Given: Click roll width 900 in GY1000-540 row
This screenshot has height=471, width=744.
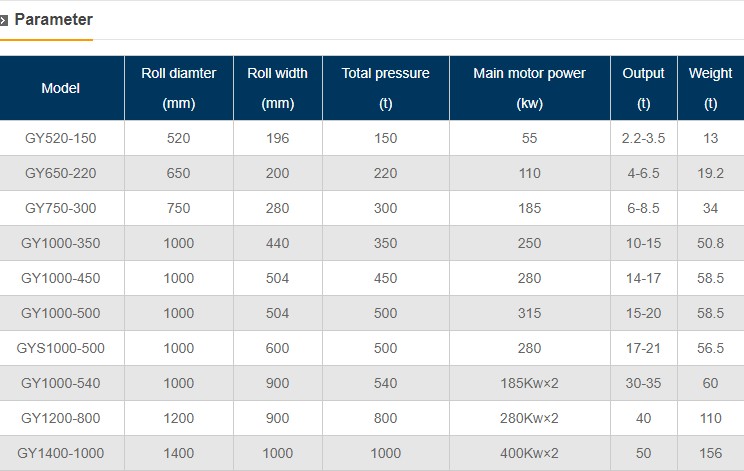Looking at the screenshot, I should click(x=278, y=383).
